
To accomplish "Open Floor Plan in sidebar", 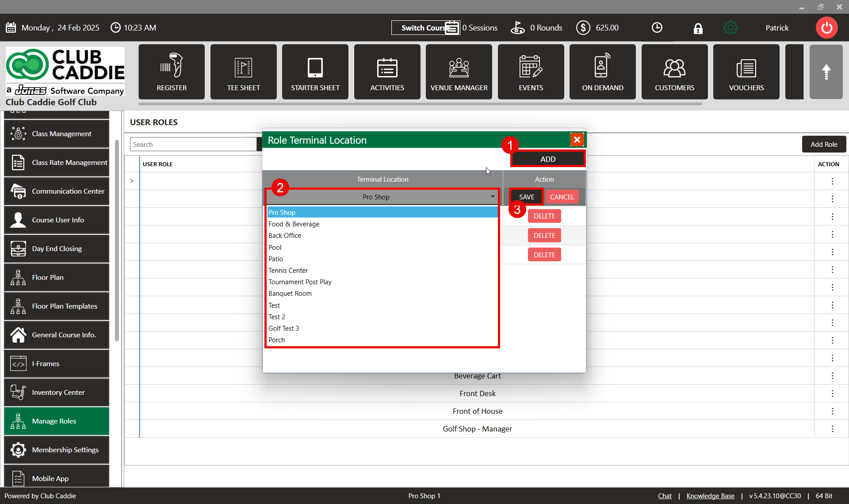I will 57,277.
